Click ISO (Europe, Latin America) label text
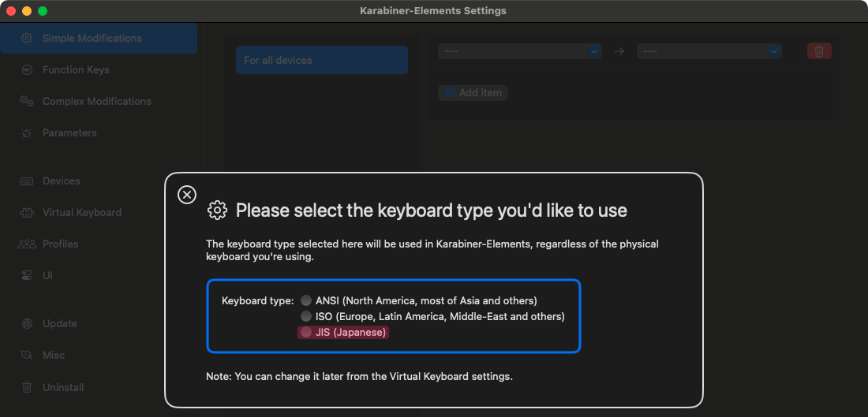Image resolution: width=868 pixels, height=417 pixels. tap(440, 316)
